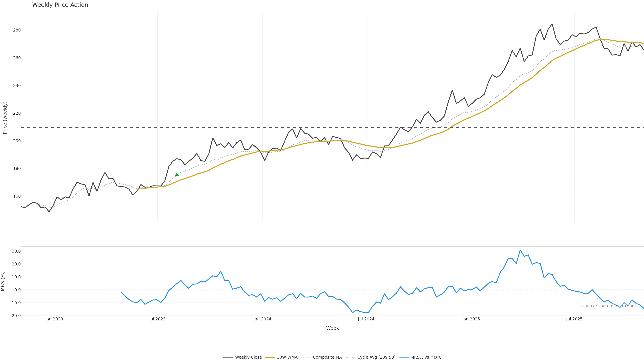Click the MRS (%) y-axis title
Viewport: 644px width, 362px height.
[x=3, y=281]
